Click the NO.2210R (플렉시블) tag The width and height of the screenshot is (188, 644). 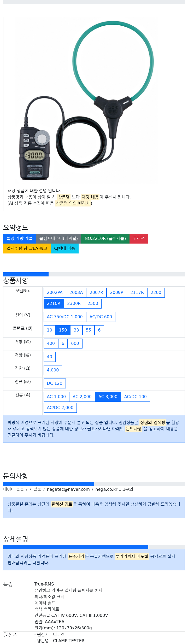pos(105,238)
